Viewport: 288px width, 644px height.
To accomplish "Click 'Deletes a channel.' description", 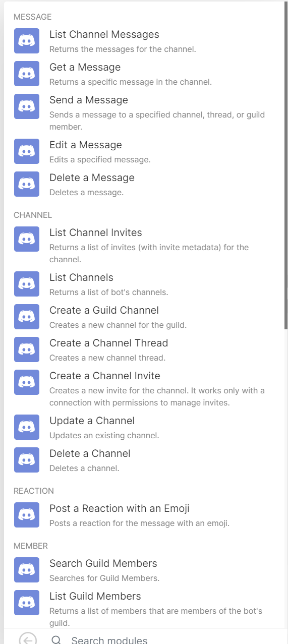I will pos(84,468).
